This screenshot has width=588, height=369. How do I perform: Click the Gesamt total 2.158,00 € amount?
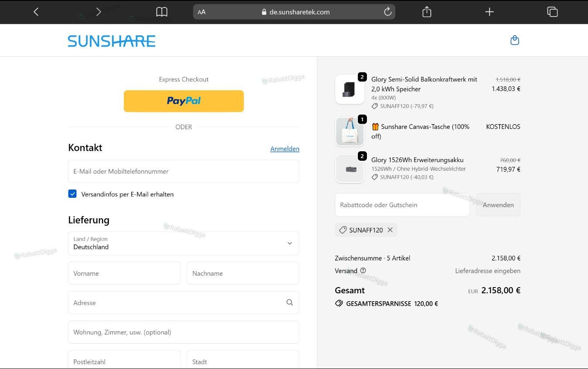501,290
